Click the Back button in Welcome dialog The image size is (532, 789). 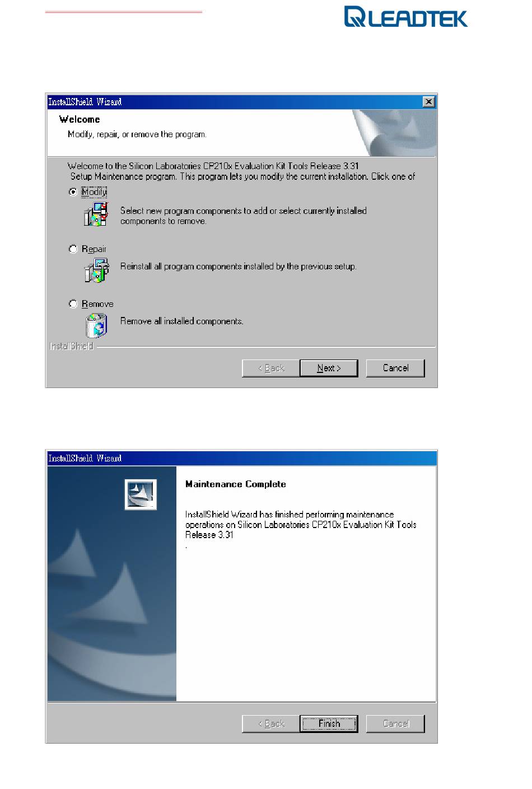[271, 368]
